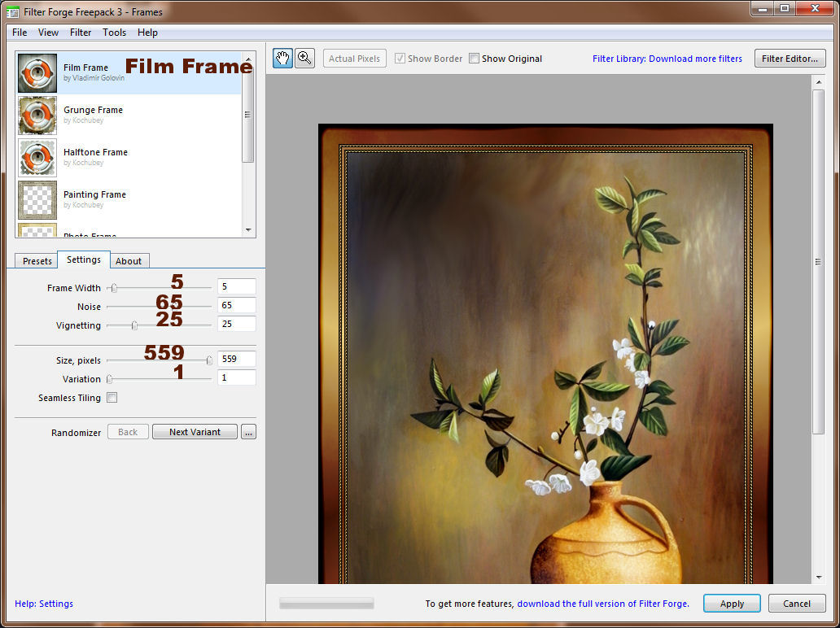Image resolution: width=840 pixels, height=628 pixels.
Task: Click the Apply button
Action: [x=732, y=604]
